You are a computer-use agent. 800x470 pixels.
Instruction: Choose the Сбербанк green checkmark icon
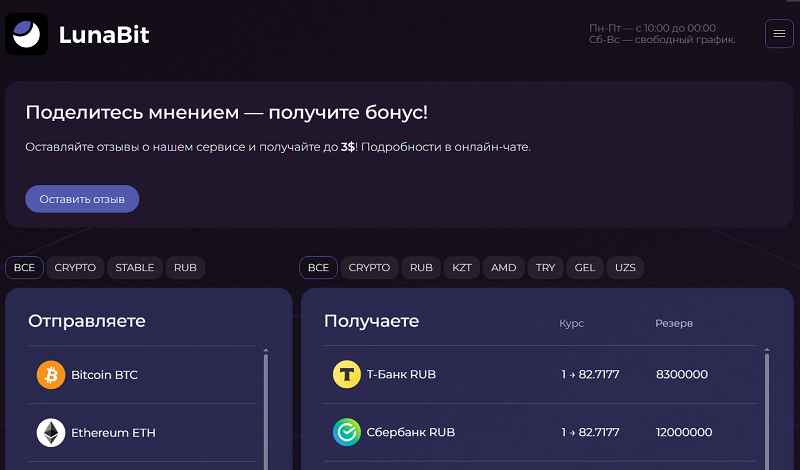347,432
